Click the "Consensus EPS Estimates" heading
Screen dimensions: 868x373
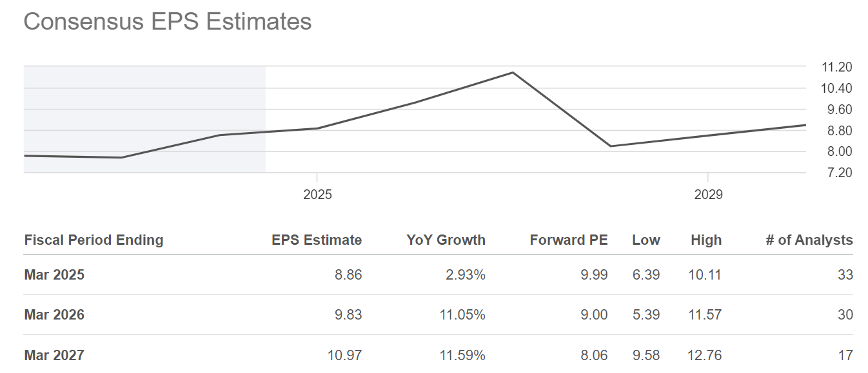pyautogui.click(x=168, y=22)
